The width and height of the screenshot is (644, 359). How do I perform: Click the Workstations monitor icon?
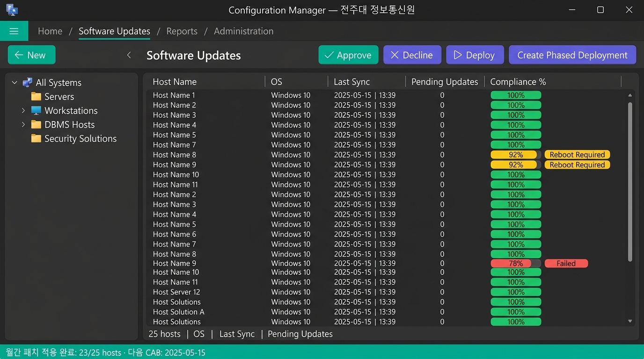[36, 111]
